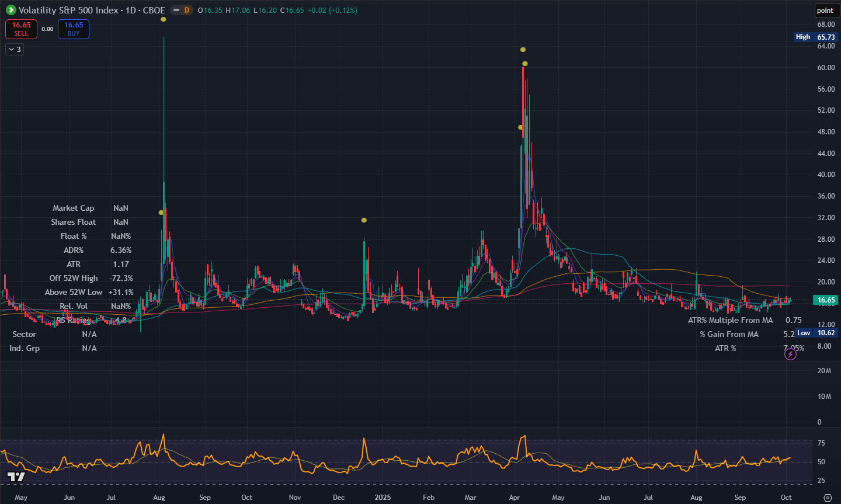The width and height of the screenshot is (841, 504).
Task: Click the Low 10.62 price label
Action: (x=816, y=333)
